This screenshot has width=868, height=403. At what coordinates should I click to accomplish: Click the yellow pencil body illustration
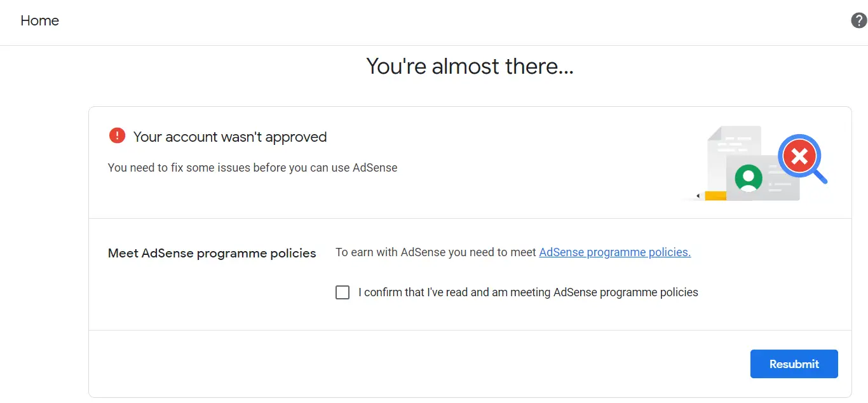[715, 196]
